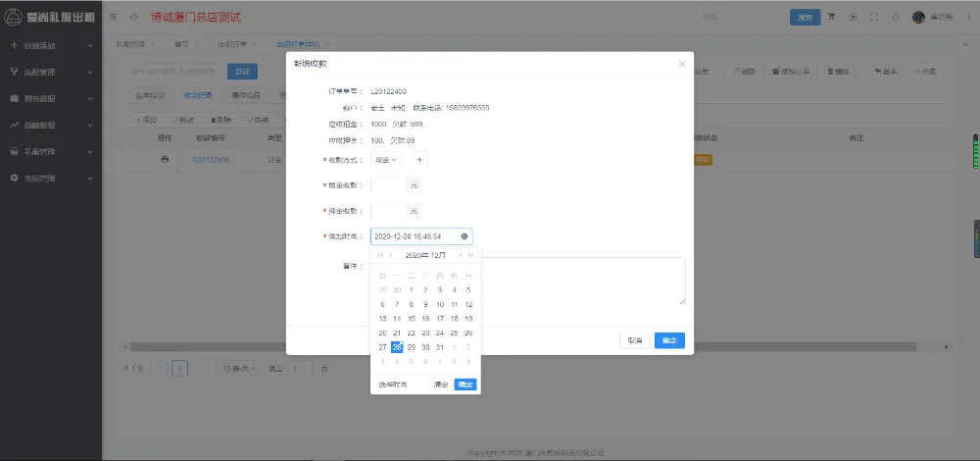Screen dimensions: 980x461
Task: Close the 新增收款 dialog with the X
Action: click(x=682, y=64)
